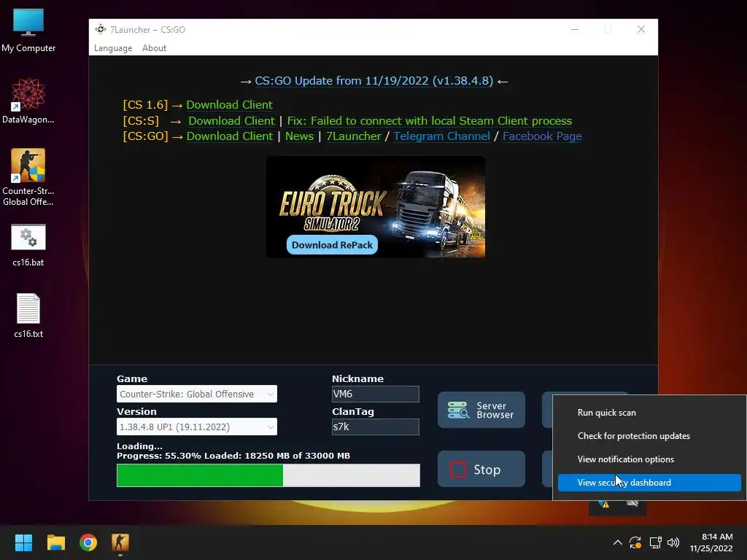Open Telegram Channel link
This screenshot has width=747, height=560.
point(441,136)
